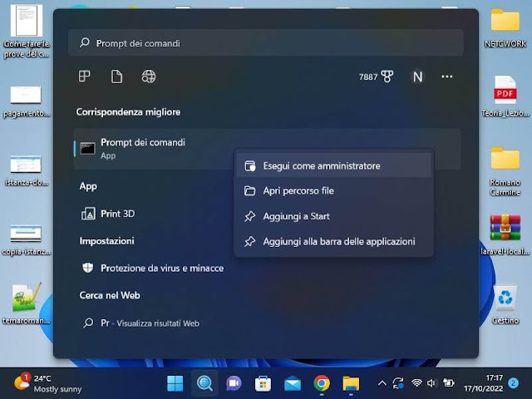Open the N account avatar
The width and height of the screenshot is (532, 399).
(417, 76)
